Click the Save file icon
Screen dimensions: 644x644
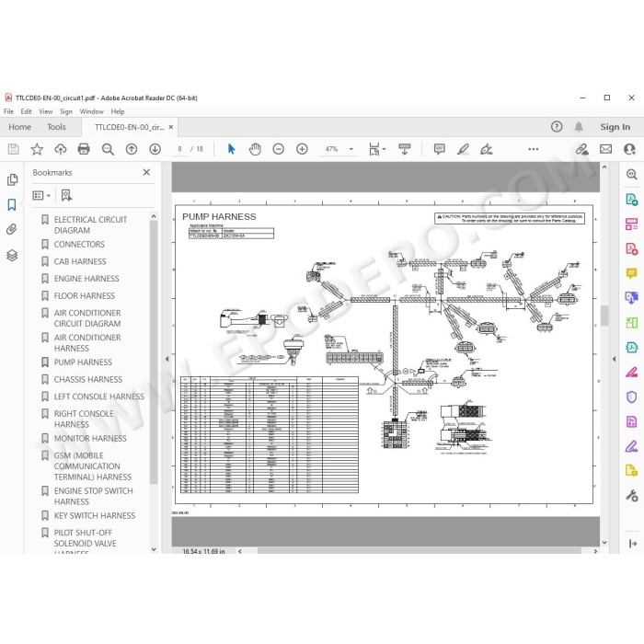(13, 149)
